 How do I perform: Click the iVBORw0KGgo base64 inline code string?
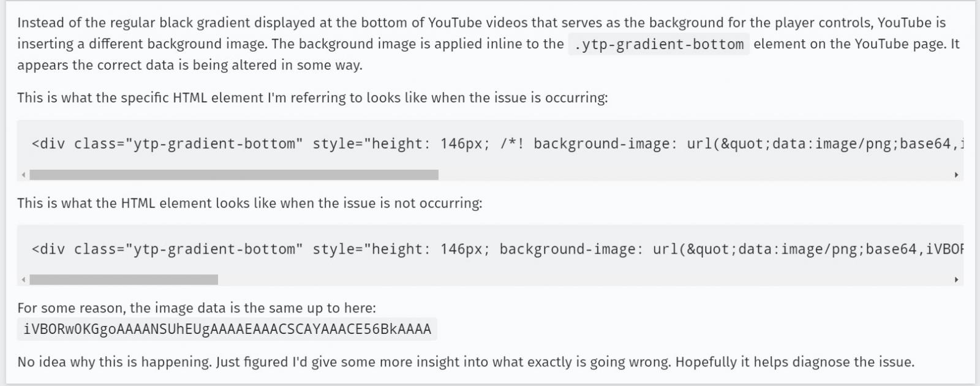pos(227,330)
